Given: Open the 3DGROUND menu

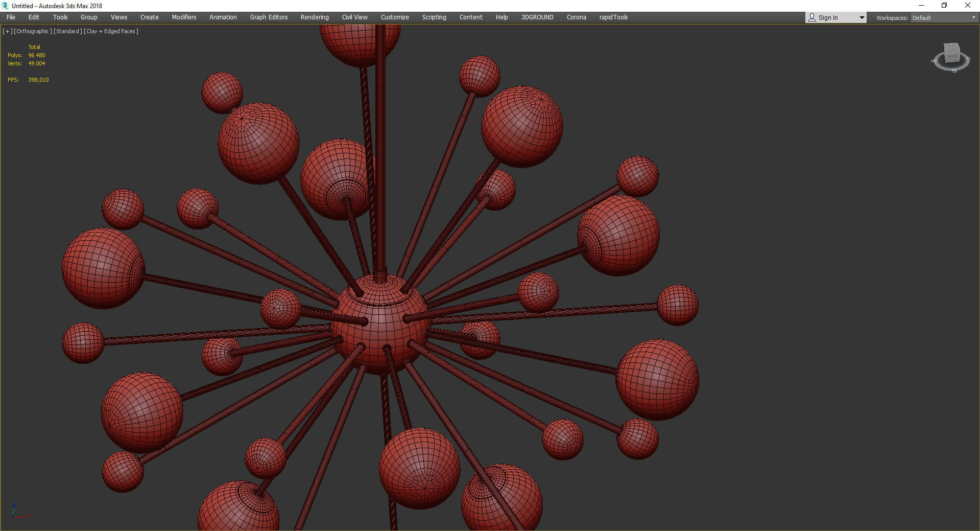Looking at the screenshot, I should point(537,17).
